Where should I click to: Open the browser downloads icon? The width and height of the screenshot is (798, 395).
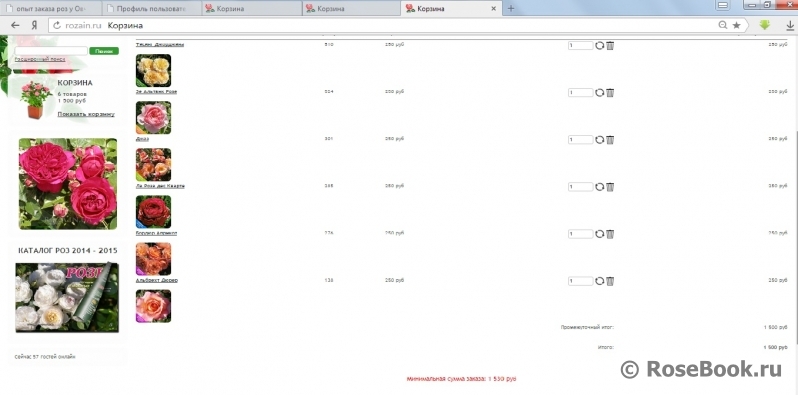pyautogui.click(x=790, y=25)
